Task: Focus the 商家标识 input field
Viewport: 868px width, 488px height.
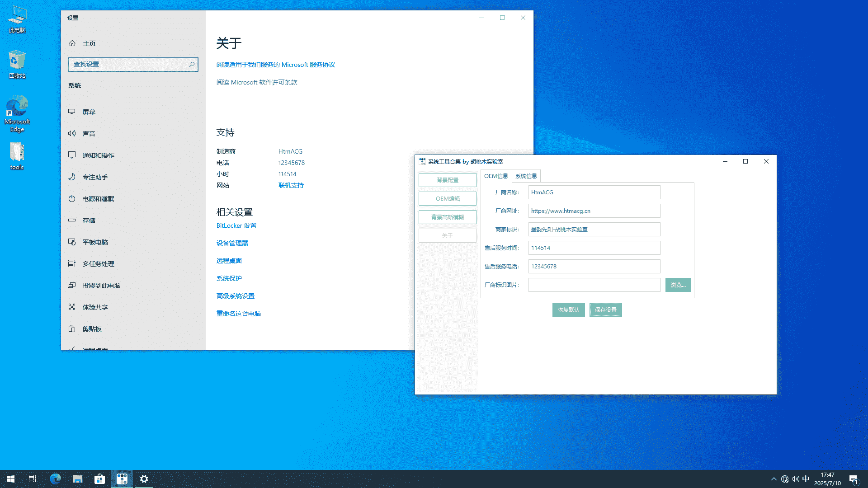Action: click(594, 229)
